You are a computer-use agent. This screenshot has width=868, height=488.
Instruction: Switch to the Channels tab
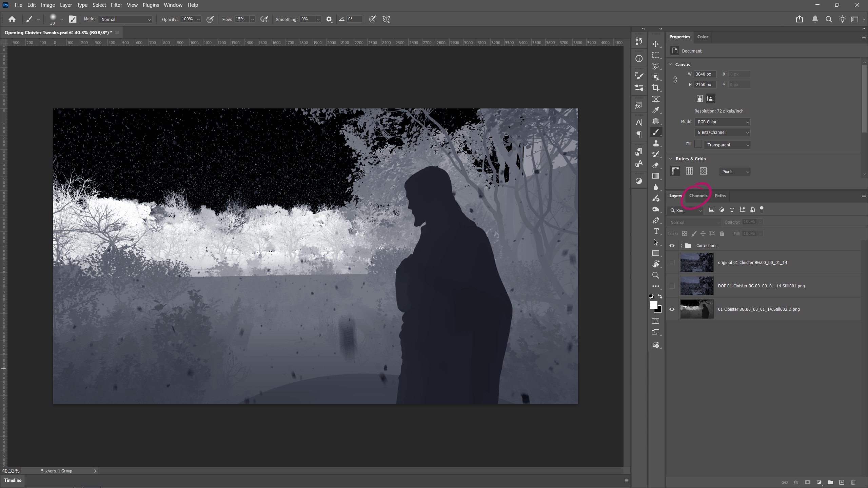pyautogui.click(x=698, y=196)
